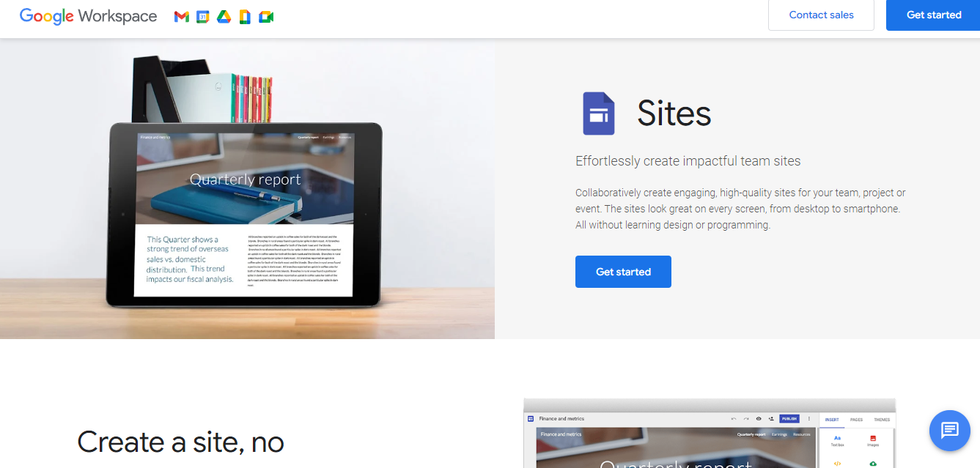Click the Contact sales button
This screenshot has height=468, width=980.
[x=821, y=15]
